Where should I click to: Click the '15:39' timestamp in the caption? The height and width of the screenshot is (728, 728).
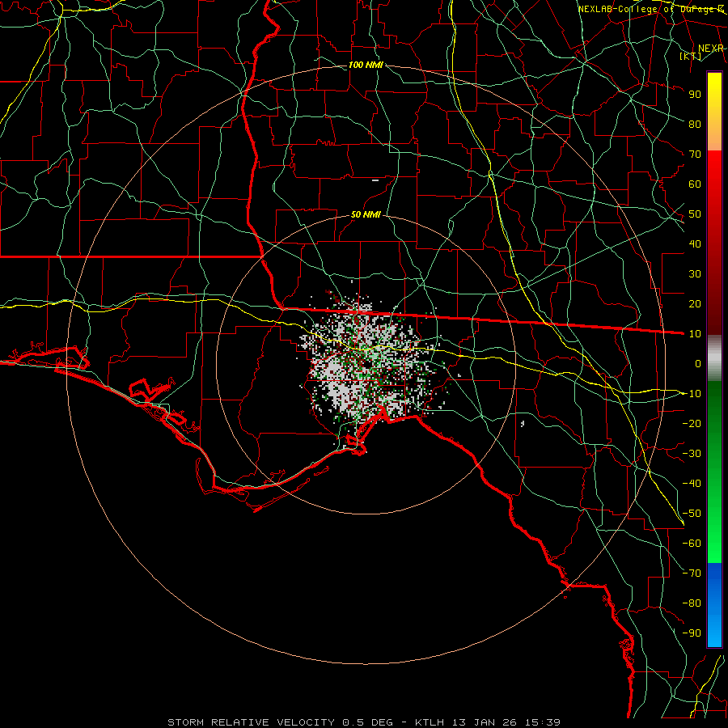[543, 722]
